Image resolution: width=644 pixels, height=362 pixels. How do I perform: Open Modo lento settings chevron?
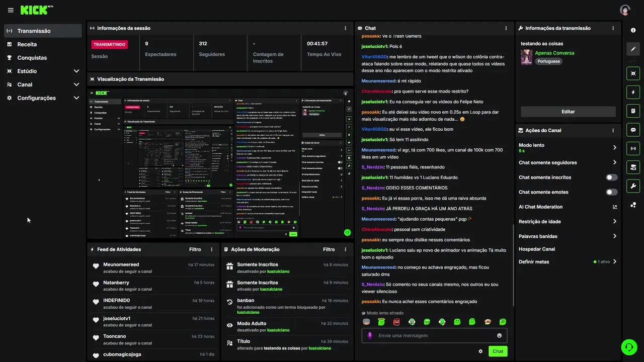614,147
